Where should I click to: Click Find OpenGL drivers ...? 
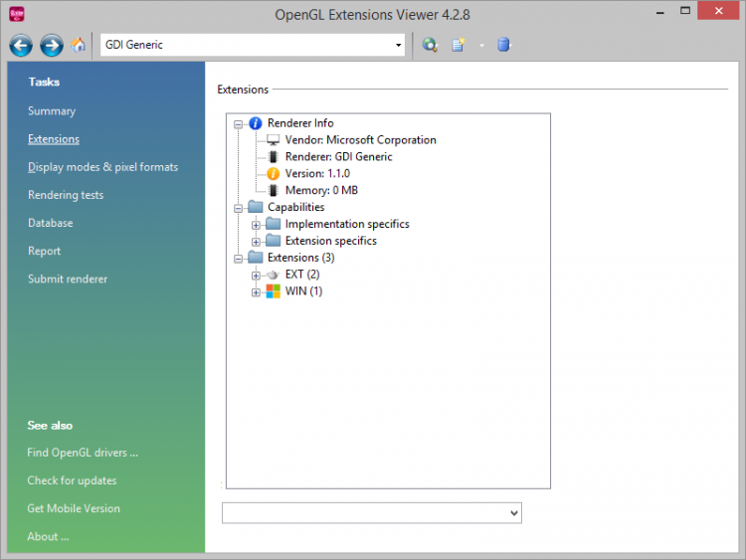click(x=83, y=453)
